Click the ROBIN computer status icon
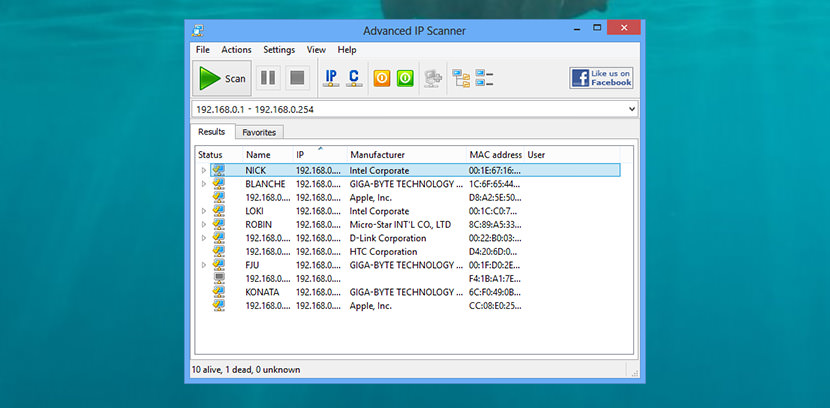 (x=219, y=224)
